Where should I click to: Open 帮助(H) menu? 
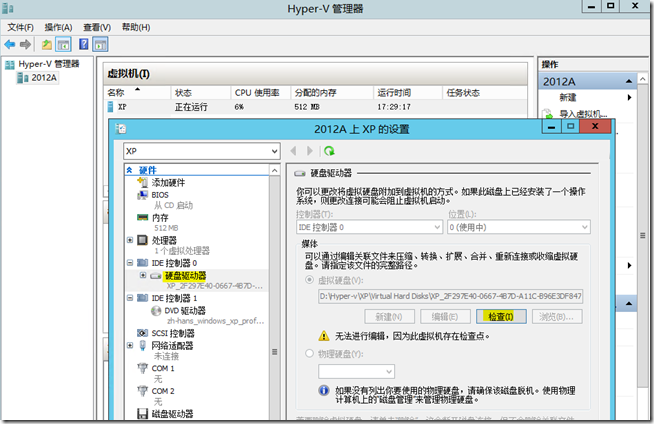coord(136,28)
